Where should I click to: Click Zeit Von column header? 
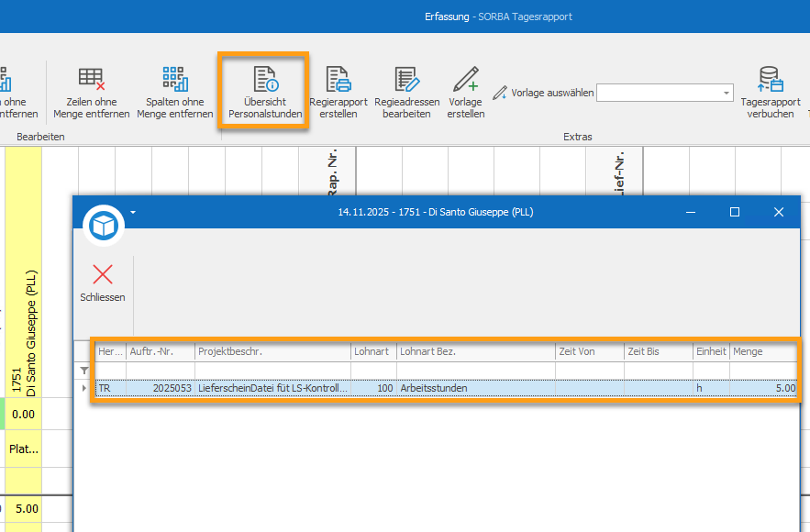(590, 351)
